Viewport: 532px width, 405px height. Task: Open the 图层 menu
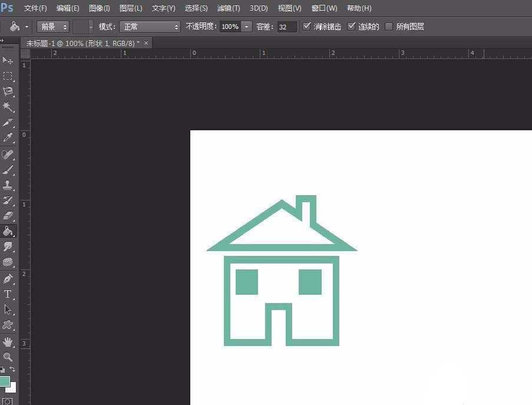pyautogui.click(x=130, y=8)
